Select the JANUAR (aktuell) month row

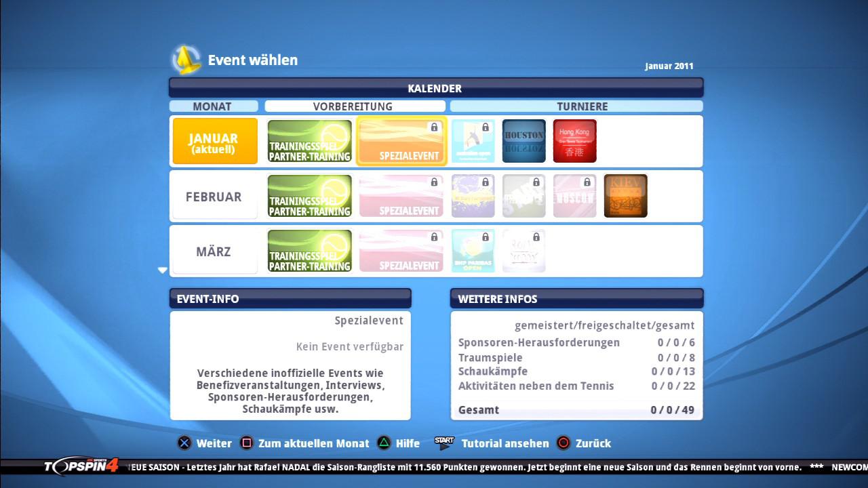pyautogui.click(x=215, y=141)
